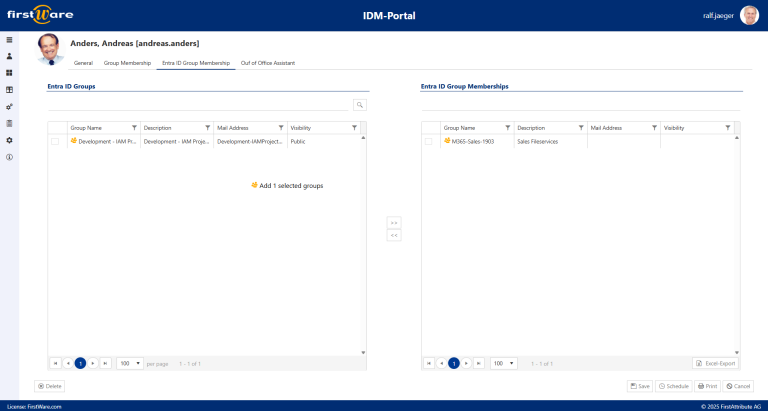This screenshot has height=411, width=768.
Task: Go to next page in Group Memberships pager
Action: [467, 363]
